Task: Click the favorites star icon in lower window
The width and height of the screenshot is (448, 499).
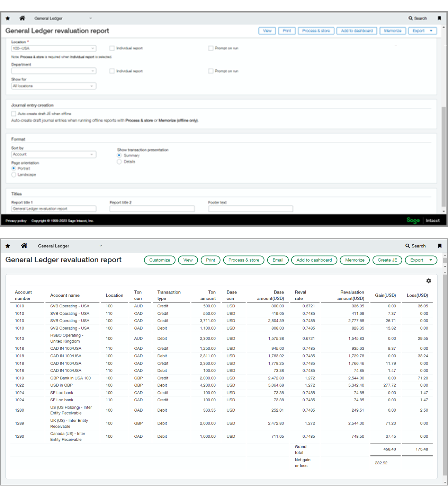Action: click(8, 246)
